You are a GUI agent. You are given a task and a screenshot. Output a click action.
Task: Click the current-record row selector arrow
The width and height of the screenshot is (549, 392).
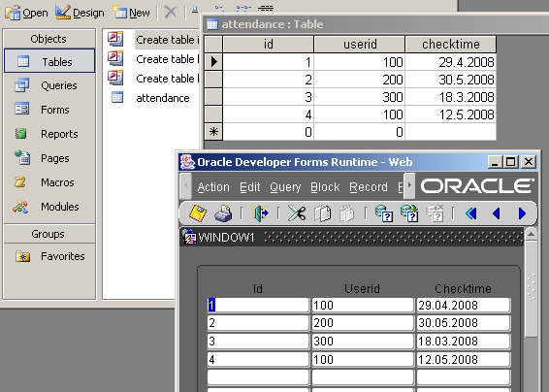click(x=213, y=62)
